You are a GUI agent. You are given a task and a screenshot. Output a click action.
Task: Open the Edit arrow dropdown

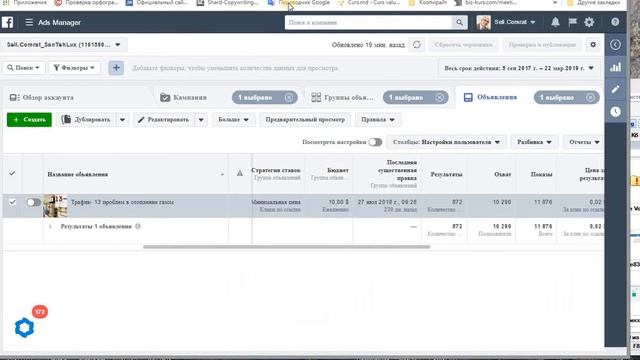click(201, 120)
